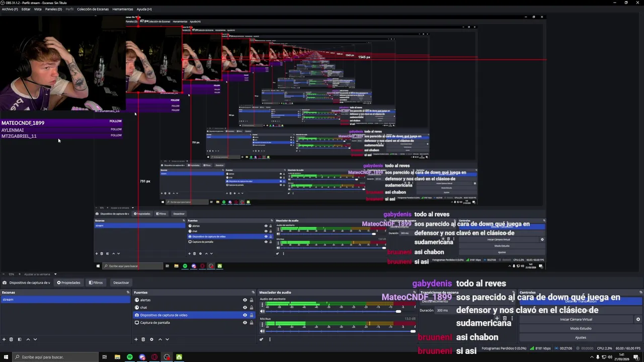Open the Ayuda menu
This screenshot has width=644, height=362.
click(x=144, y=9)
